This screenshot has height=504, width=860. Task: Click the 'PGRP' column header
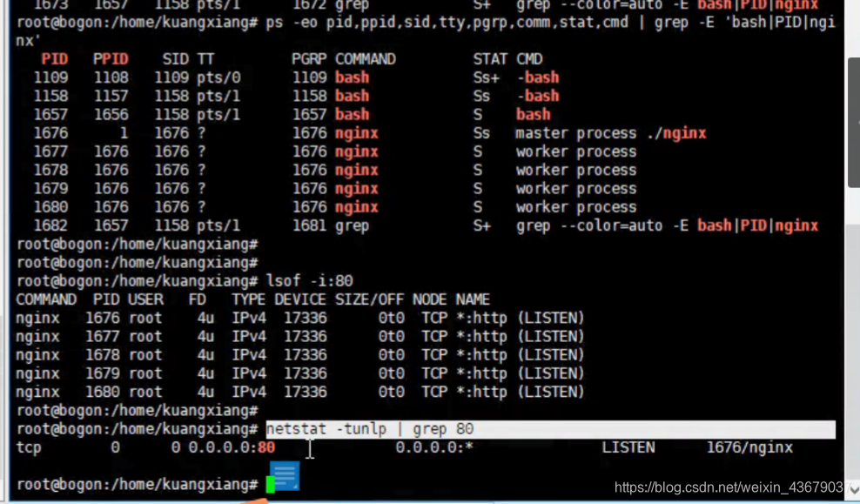[x=309, y=59]
